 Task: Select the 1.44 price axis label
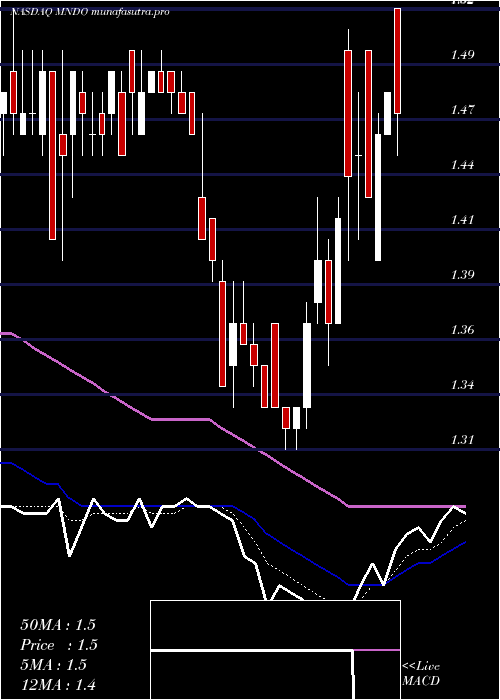462,165
